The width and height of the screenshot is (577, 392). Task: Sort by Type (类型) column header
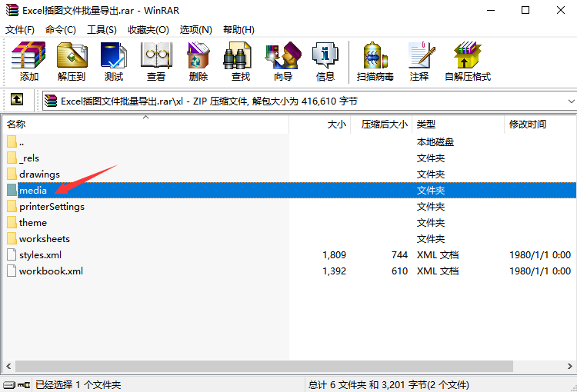[459, 125]
